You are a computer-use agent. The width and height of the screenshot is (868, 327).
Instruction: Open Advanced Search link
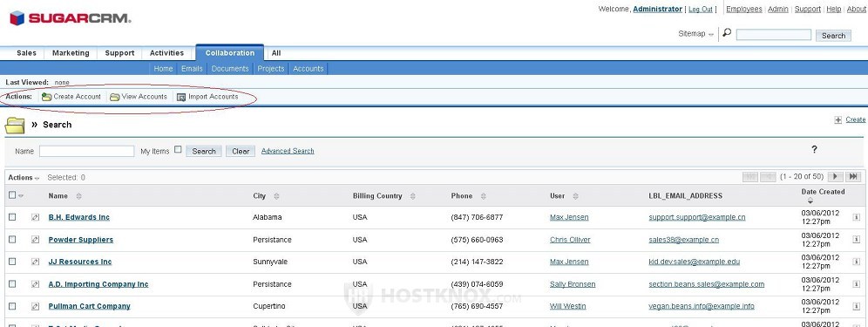(x=288, y=151)
